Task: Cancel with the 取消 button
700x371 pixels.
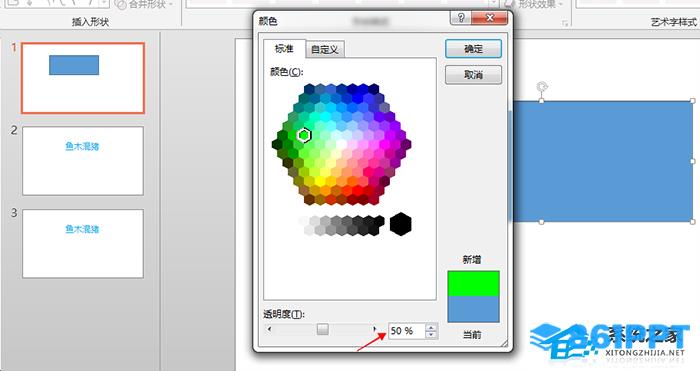Action: point(473,75)
